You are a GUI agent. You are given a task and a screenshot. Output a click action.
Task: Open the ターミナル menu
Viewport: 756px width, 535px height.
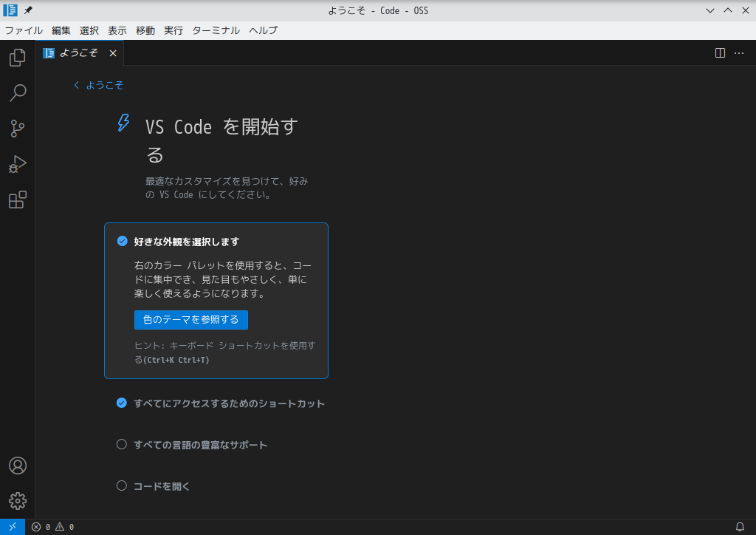point(216,30)
